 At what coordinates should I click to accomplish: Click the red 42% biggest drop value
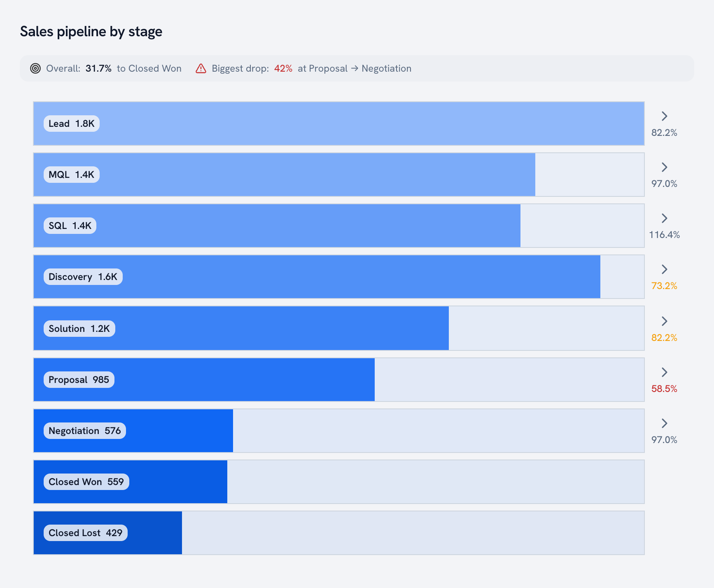[x=283, y=68]
